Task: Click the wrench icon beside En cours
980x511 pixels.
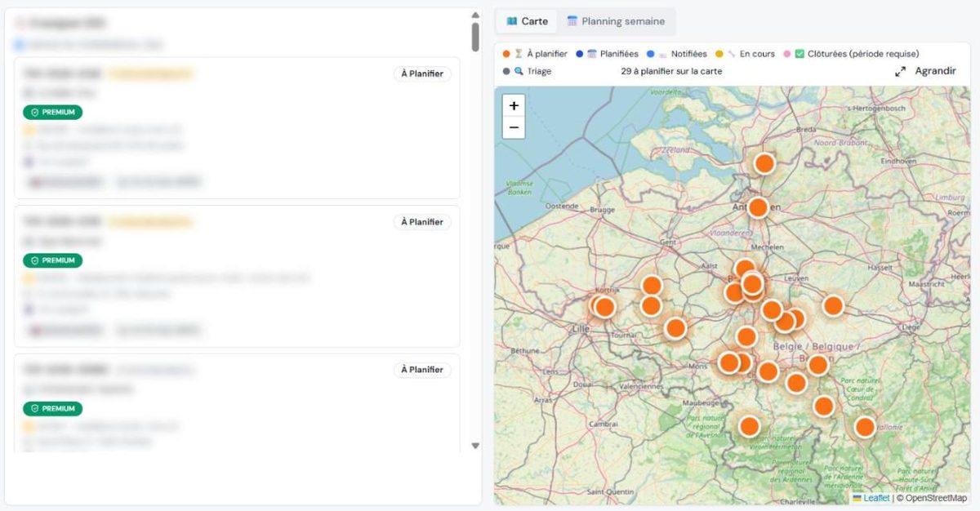Action: [x=732, y=54]
